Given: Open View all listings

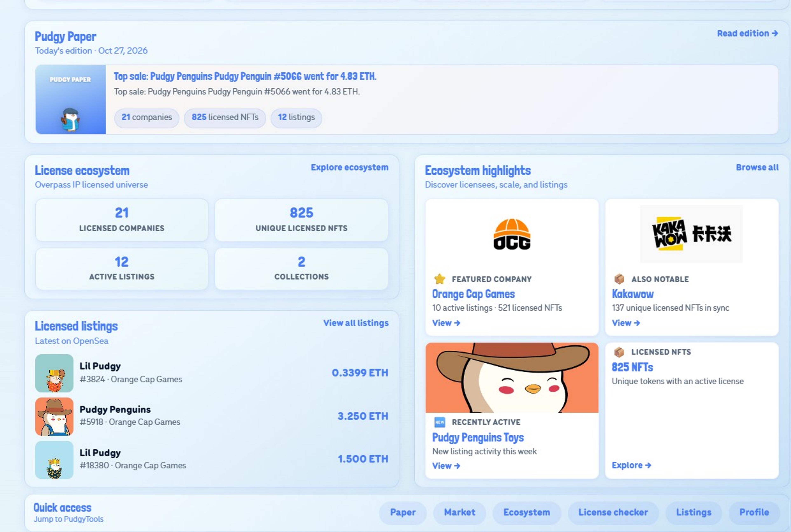Looking at the screenshot, I should pyautogui.click(x=356, y=323).
